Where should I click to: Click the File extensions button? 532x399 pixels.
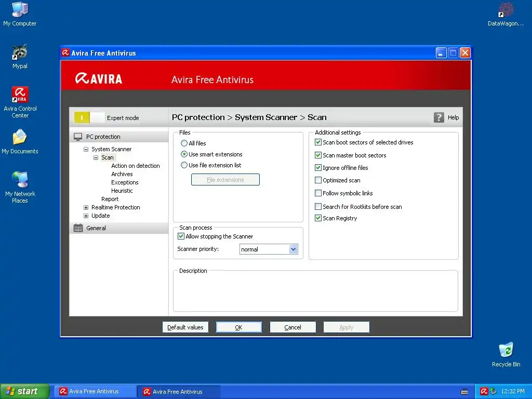point(225,179)
